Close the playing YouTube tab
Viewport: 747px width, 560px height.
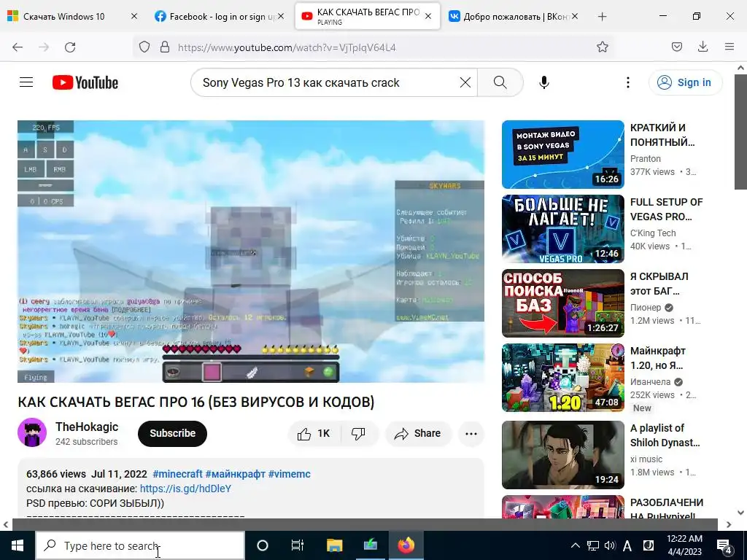[x=427, y=16]
